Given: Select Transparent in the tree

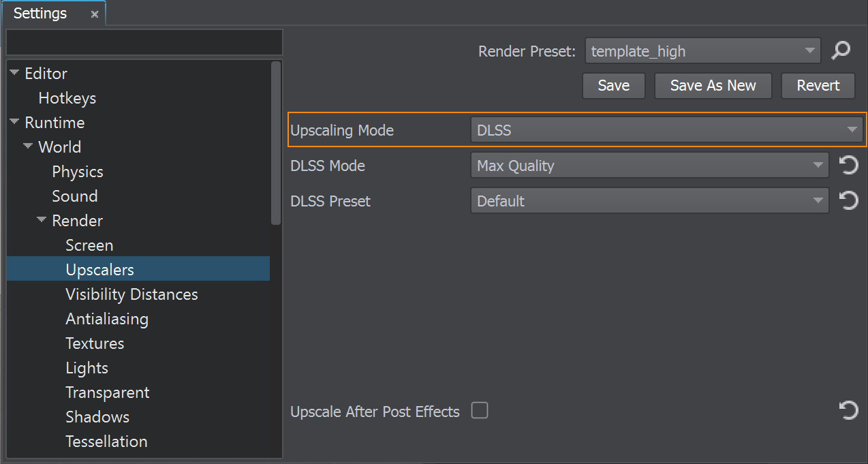Looking at the screenshot, I should coord(108,392).
